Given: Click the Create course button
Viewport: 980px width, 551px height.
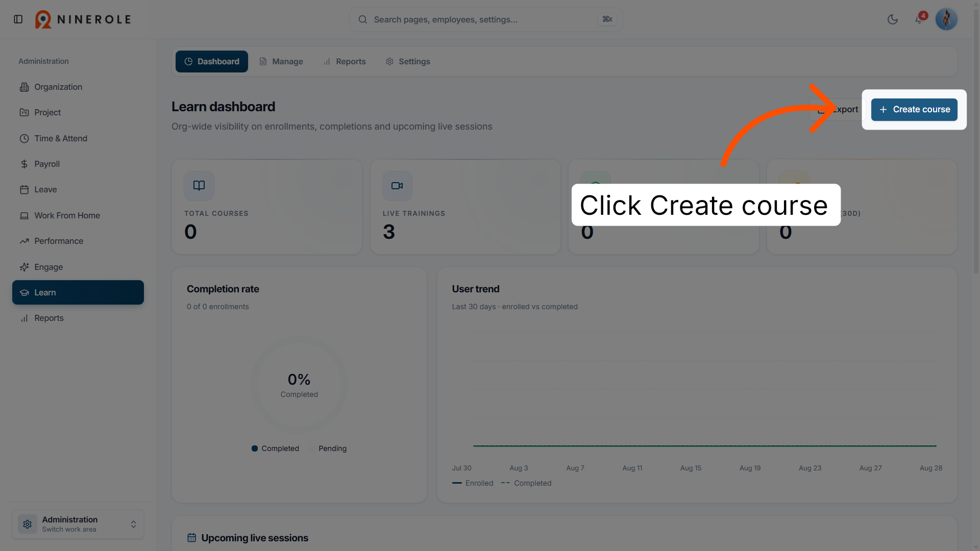Looking at the screenshot, I should click(x=914, y=110).
